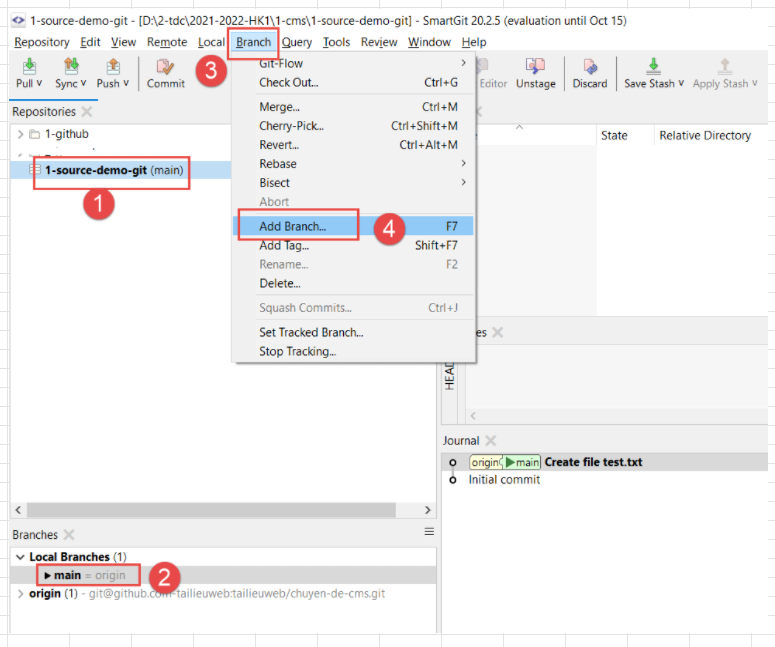Screen dimensions: 775x647
Task: Open the Apply Stash dropdown arrow
Action: (755, 83)
